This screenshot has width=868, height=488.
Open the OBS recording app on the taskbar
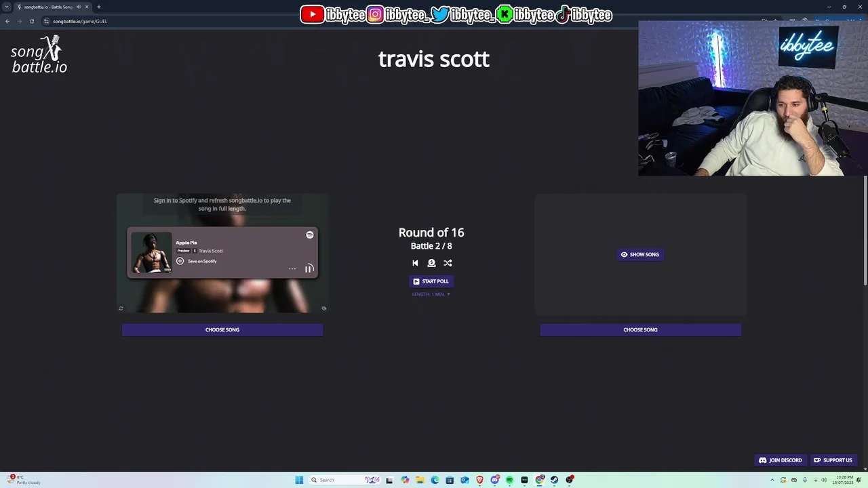click(570, 480)
